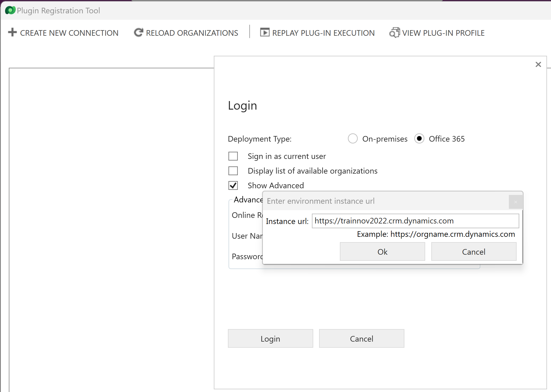
Task: Close the environment instance url popup
Action: (x=515, y=202)
